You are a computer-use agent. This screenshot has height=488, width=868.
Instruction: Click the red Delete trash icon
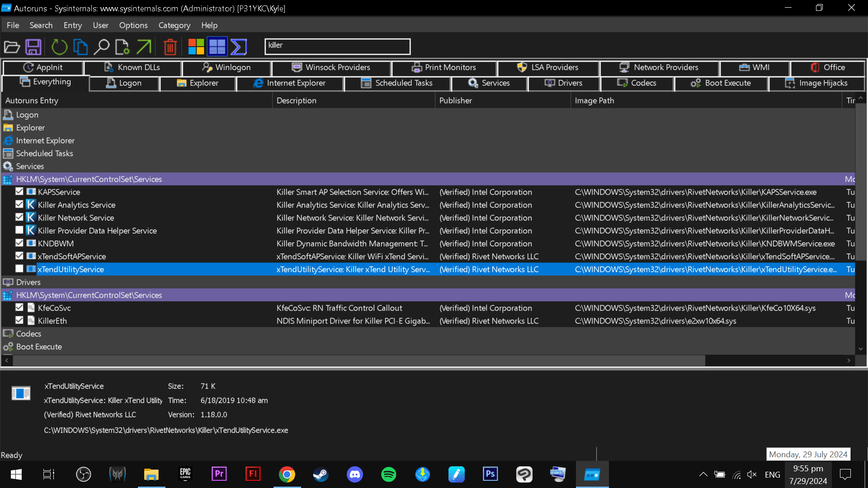(x=170, y=47)
